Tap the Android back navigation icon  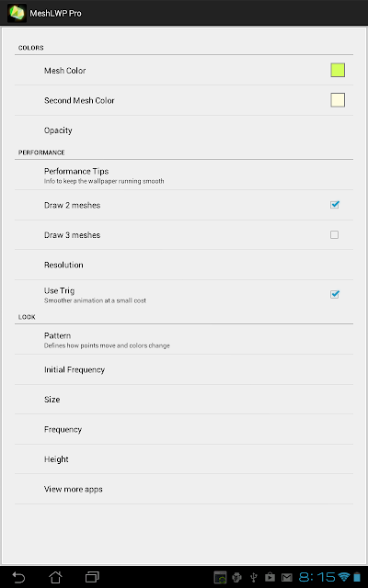coord(18,577)
